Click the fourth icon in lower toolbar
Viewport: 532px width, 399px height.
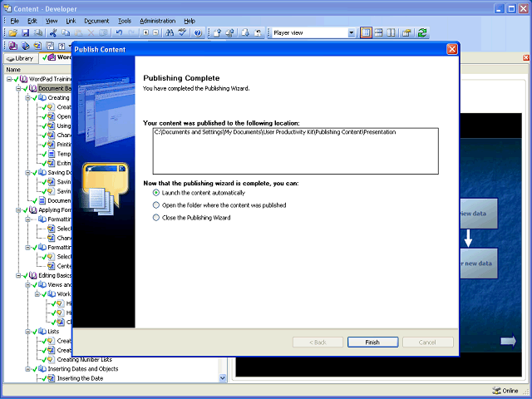[x=50, y=46]
